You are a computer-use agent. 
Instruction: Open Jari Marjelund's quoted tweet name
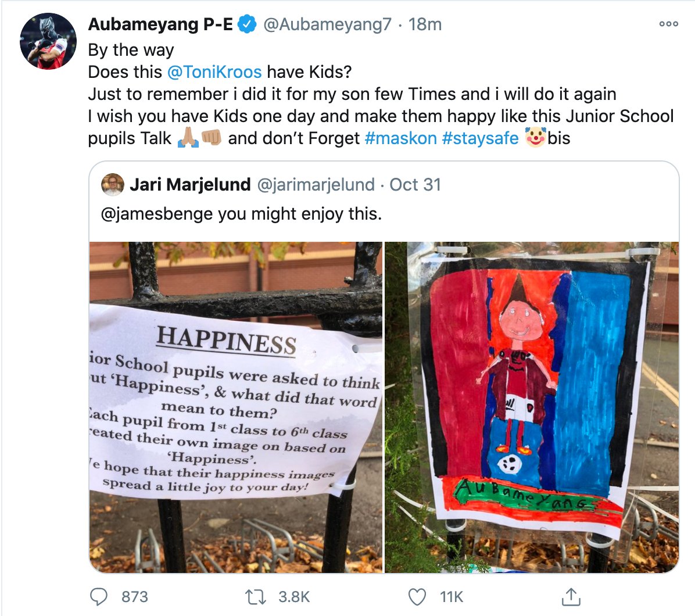(x=190, y=185)
